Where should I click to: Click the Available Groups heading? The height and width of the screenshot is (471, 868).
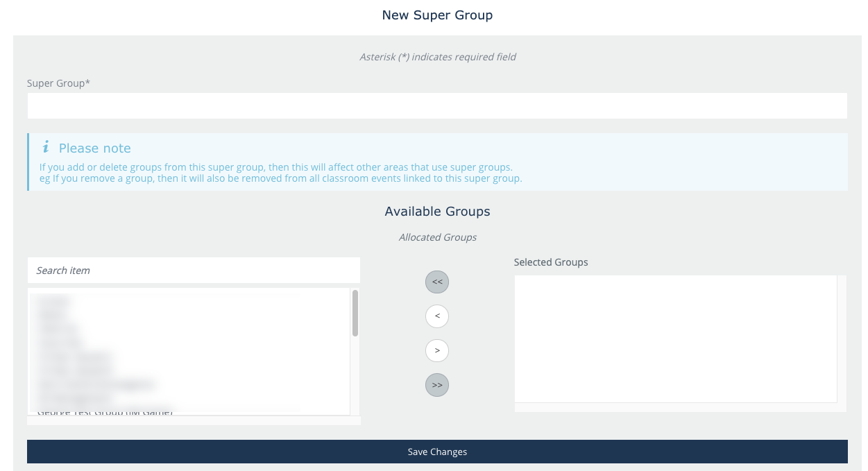click(x=437, y=212)
